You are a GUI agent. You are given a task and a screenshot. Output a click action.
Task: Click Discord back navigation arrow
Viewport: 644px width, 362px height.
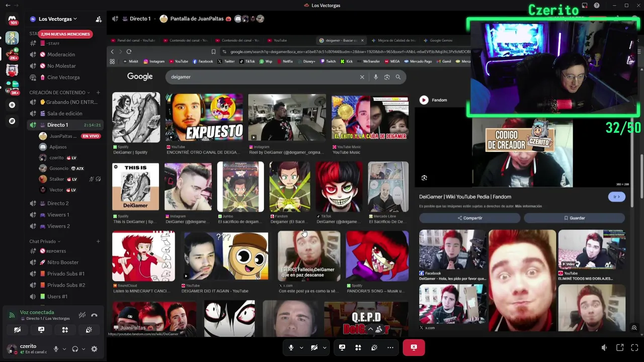pyautogui.click(x=8, y=6)
